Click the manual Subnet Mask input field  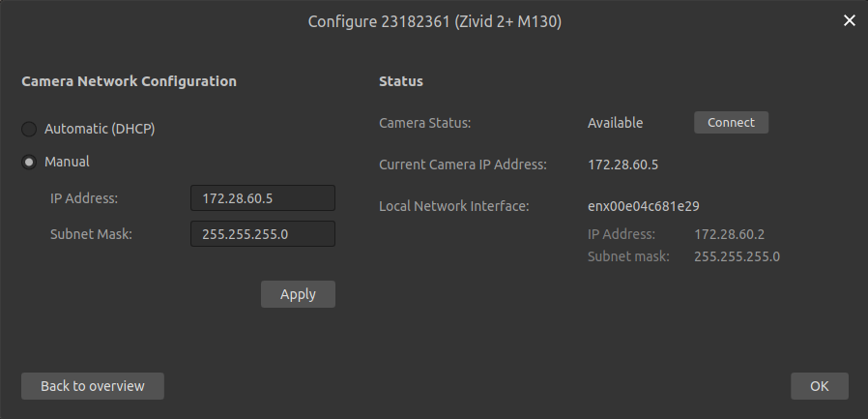(263, 233)
